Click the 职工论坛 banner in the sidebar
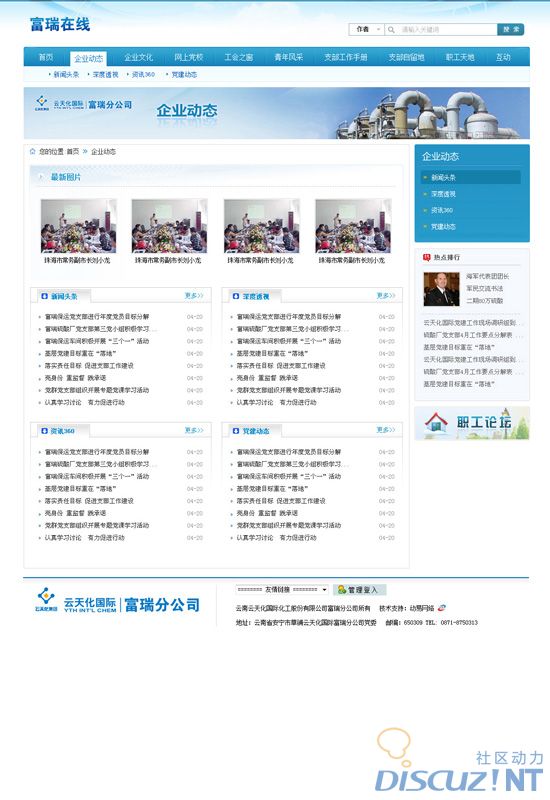Image resolution: width=550 pixels, height=800 pixels. [x=472, y=423]
